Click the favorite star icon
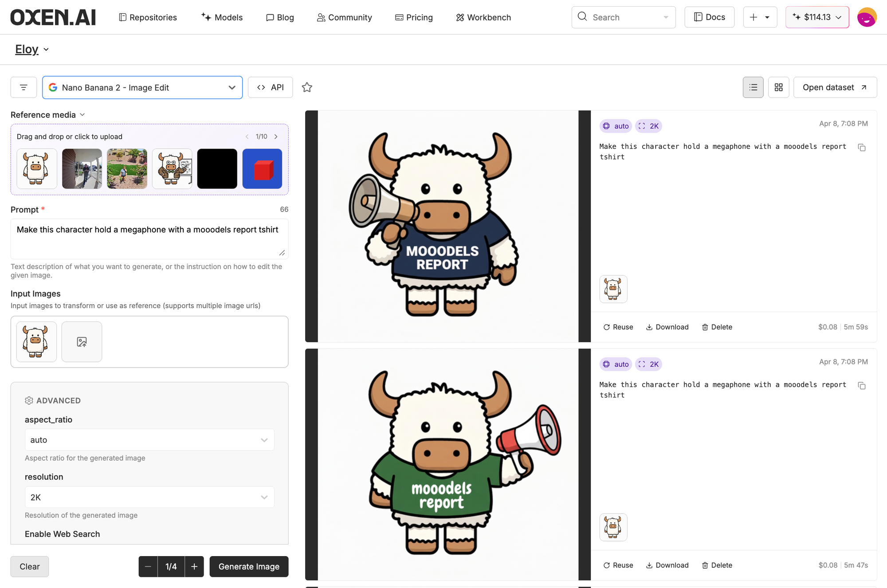This screenshot has width=887, height=588. pos(307,87)
